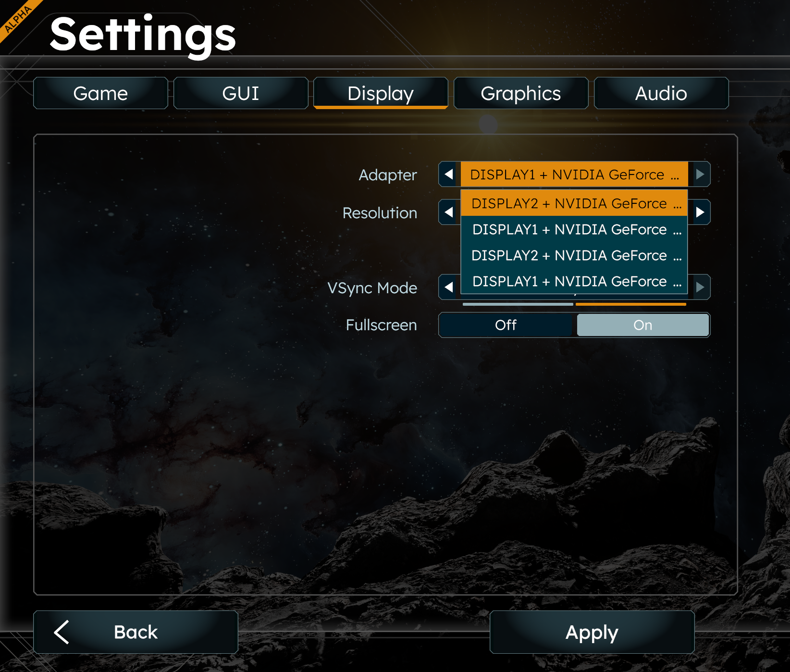
Task: Apply the display settings
Action: (592, 632)
